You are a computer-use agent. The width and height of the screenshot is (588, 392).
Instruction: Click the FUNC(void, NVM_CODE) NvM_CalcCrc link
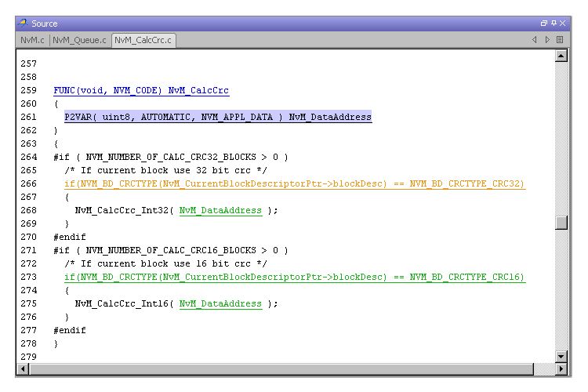pyautogui.click(x=141, y=91)
